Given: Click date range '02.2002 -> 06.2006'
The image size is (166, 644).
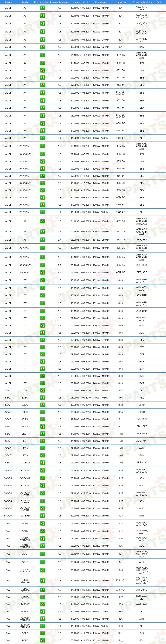Looking at the screenshot, I should (x=80, y=448).
